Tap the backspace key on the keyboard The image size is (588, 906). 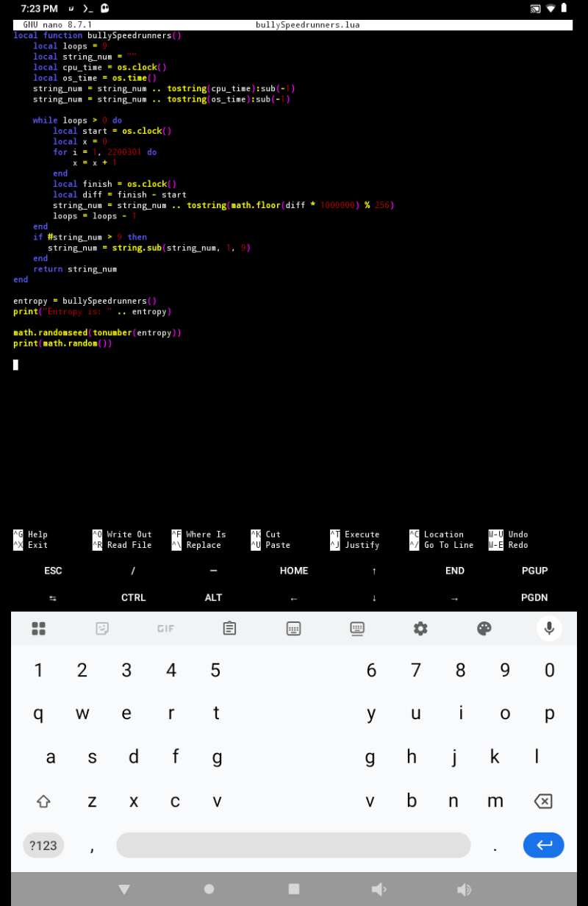tap(542, 801)
